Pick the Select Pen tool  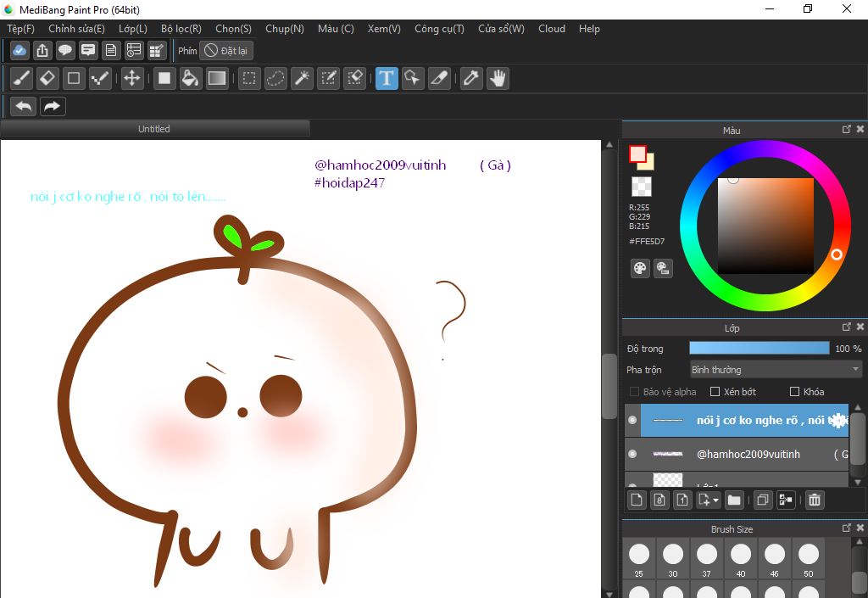tap(328, 78)
